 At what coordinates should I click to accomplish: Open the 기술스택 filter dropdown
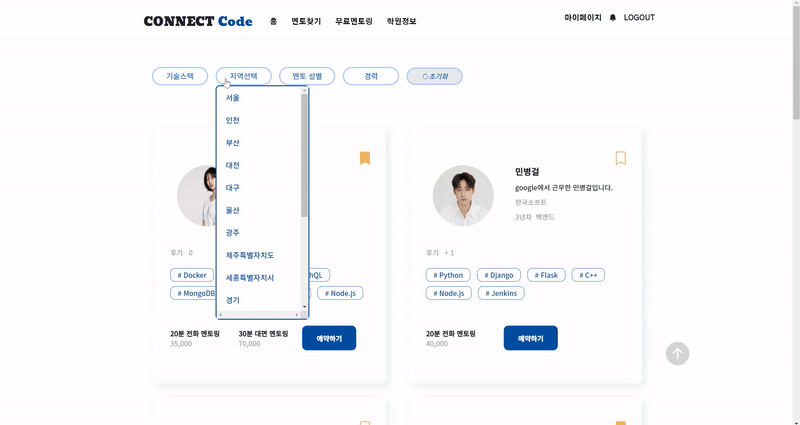pyautogui.click(x=180, y=77)
